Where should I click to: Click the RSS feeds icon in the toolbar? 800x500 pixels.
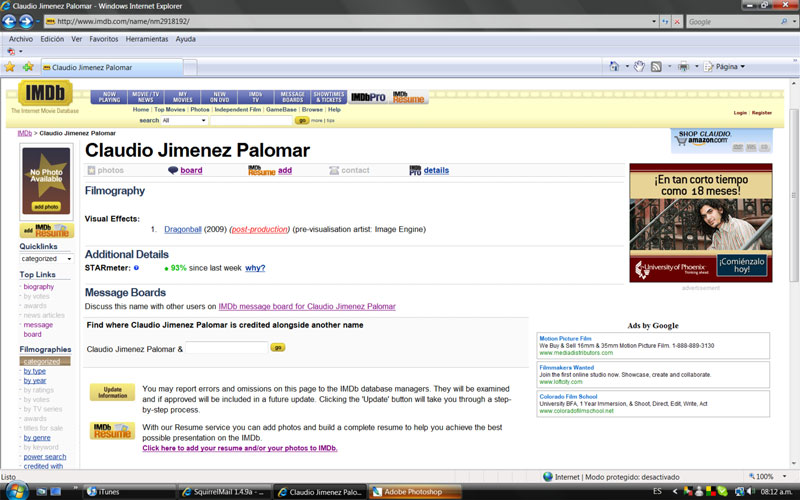(656, 67)
